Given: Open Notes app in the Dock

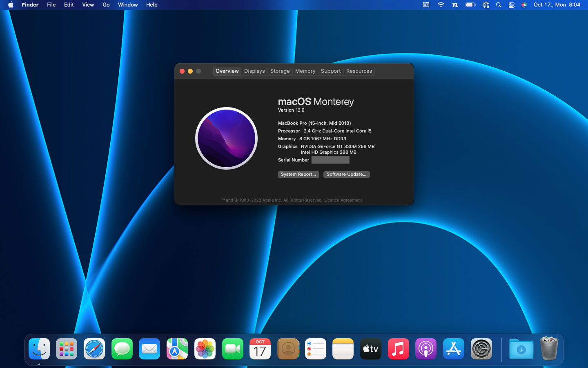Looking at the screenshot, I should pyautogui.click(x=343, y=349).
